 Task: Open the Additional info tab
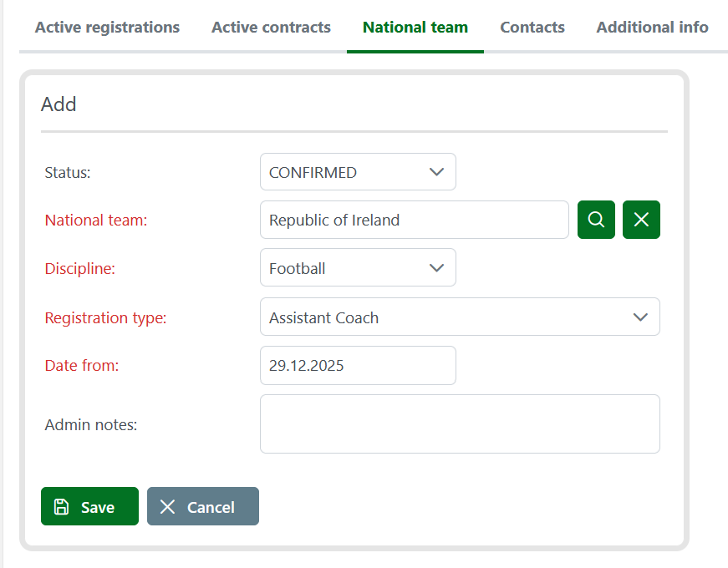coord(652,28)
